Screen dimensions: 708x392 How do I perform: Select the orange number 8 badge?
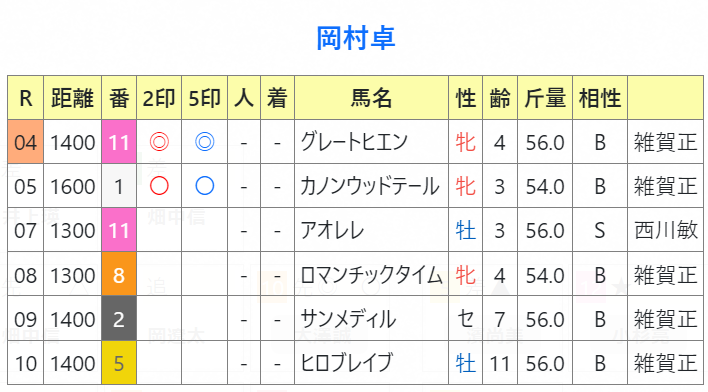coord(119,274)
